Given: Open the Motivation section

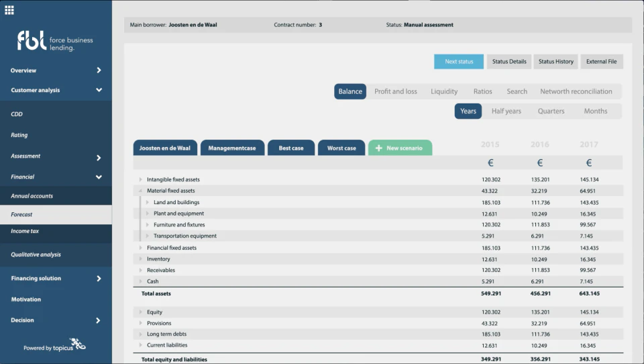Looking at the screenshot, I should (x=26, y=300).
